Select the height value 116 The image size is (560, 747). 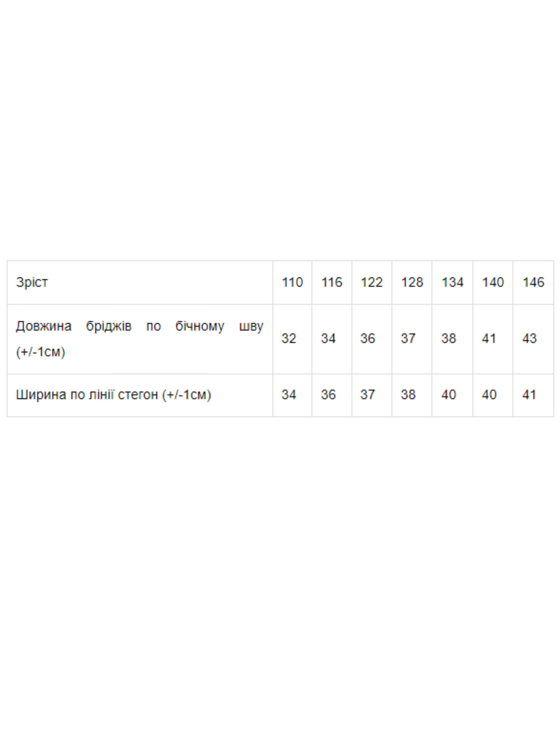coord(332,282)
